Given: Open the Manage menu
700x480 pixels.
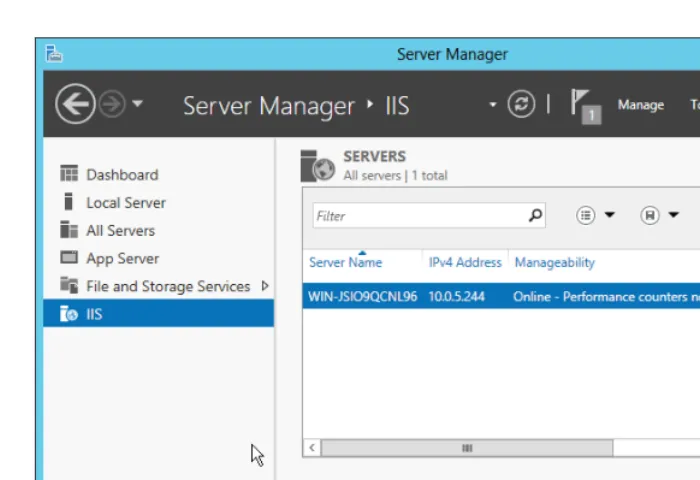Looking at the screenshot, I should click(x=641, y=105).
